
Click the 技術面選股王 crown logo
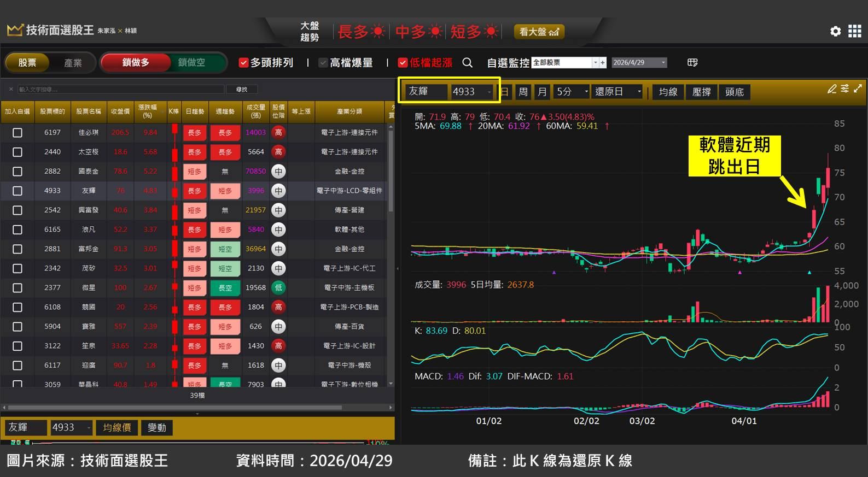(15, 30)
